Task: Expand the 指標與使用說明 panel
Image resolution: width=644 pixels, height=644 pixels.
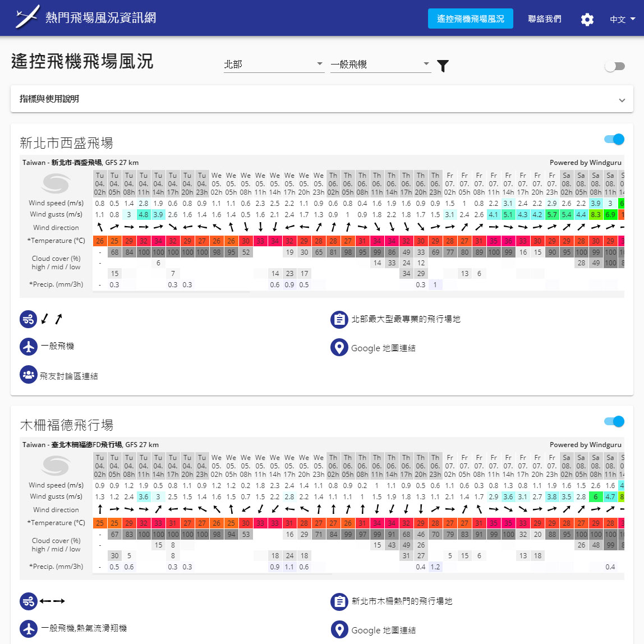Action: pyautogui.click(x=321, y=99)
